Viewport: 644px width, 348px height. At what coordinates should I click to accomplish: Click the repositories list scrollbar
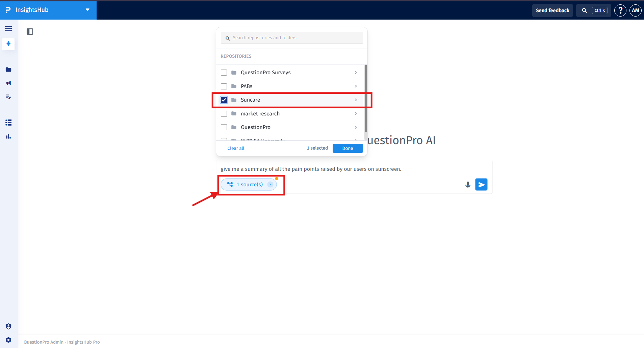pos(366,98)
